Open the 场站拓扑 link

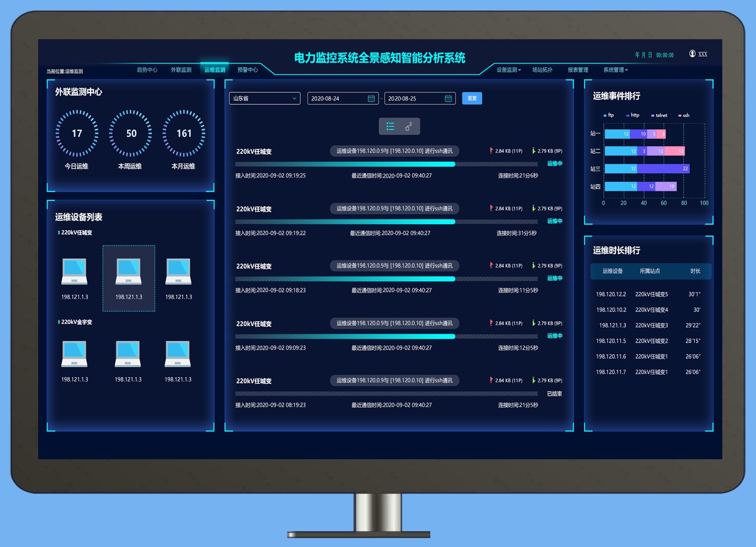click(x=542, y=70)
